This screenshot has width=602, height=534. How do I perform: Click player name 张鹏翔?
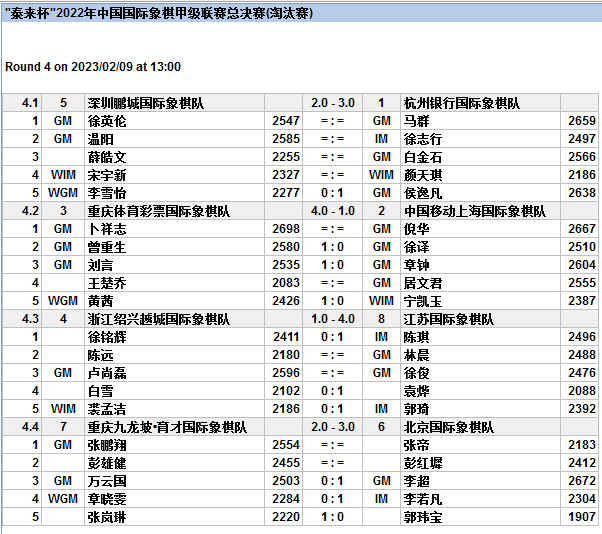coord(107,445)
